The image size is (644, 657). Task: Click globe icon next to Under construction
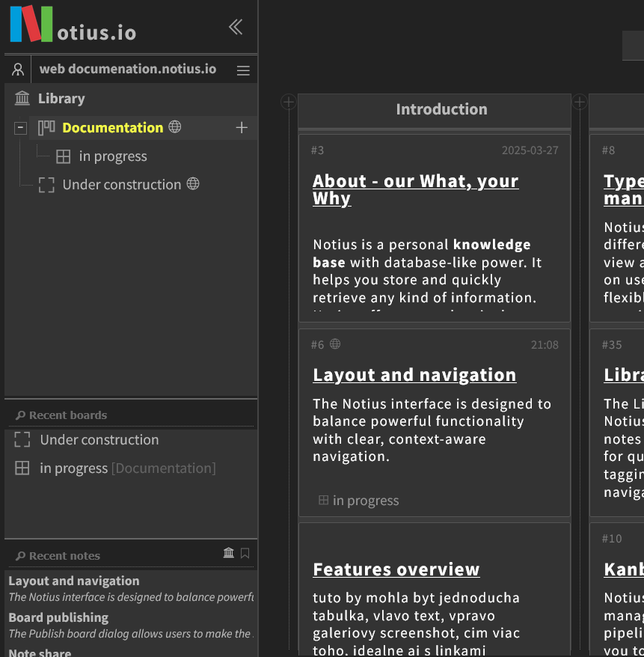click(193, 183)
